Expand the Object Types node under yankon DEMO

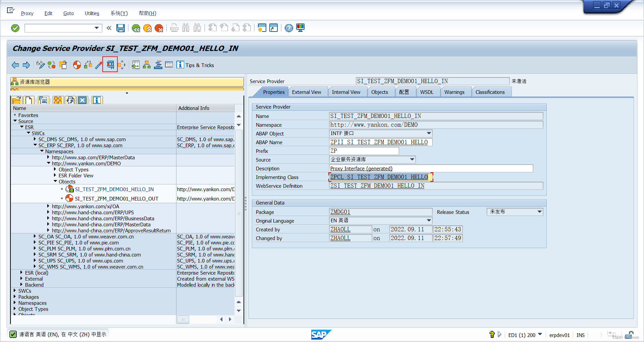click(55, 169)
